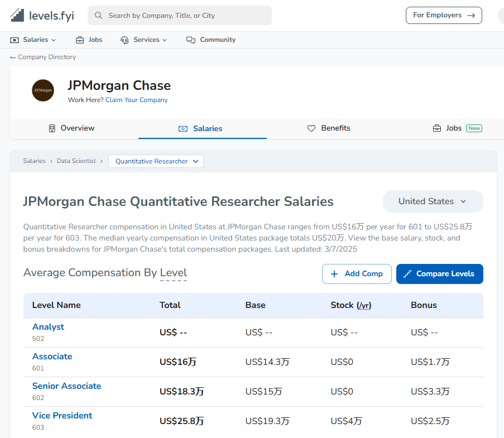Click the money icon on Salaries tab

point(183,129)
